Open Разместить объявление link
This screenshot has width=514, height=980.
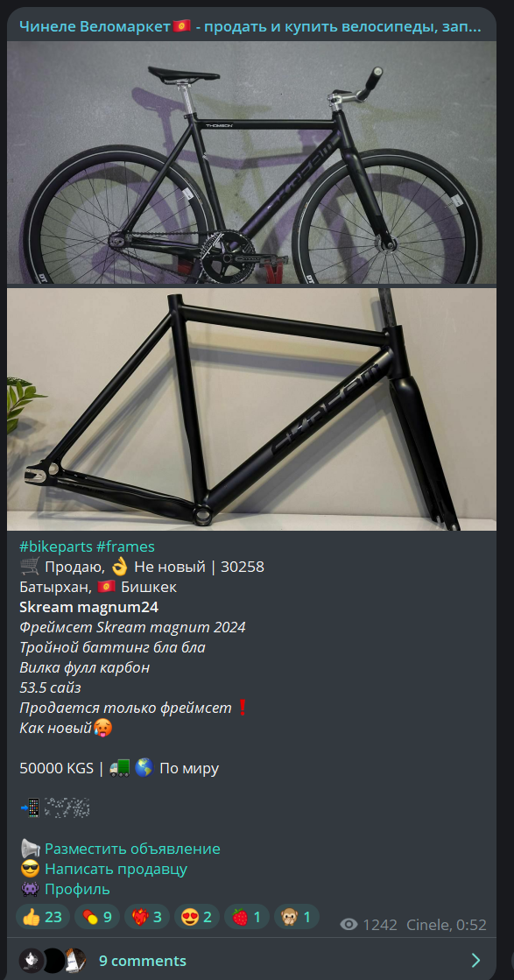tap(132, 849)
